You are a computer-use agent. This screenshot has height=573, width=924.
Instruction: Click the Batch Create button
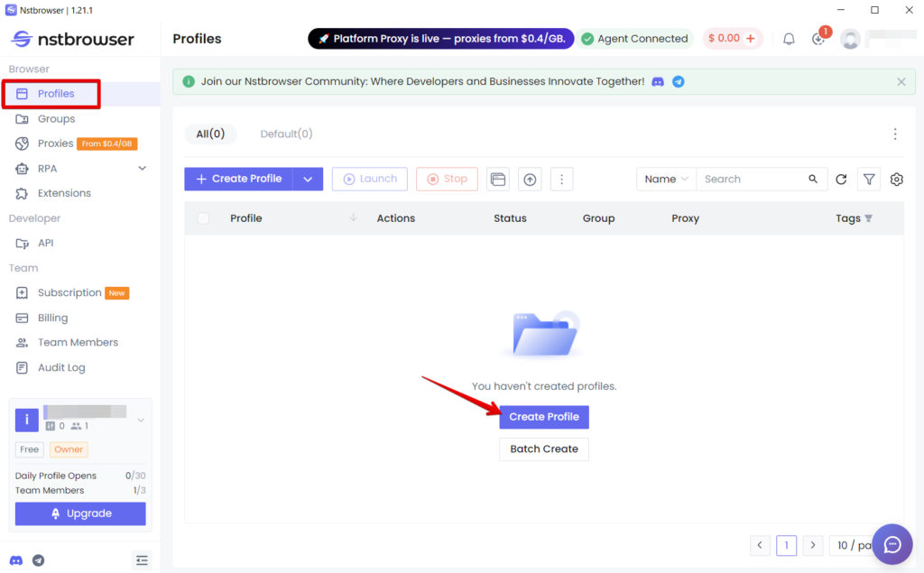click(x=544, y=449)
